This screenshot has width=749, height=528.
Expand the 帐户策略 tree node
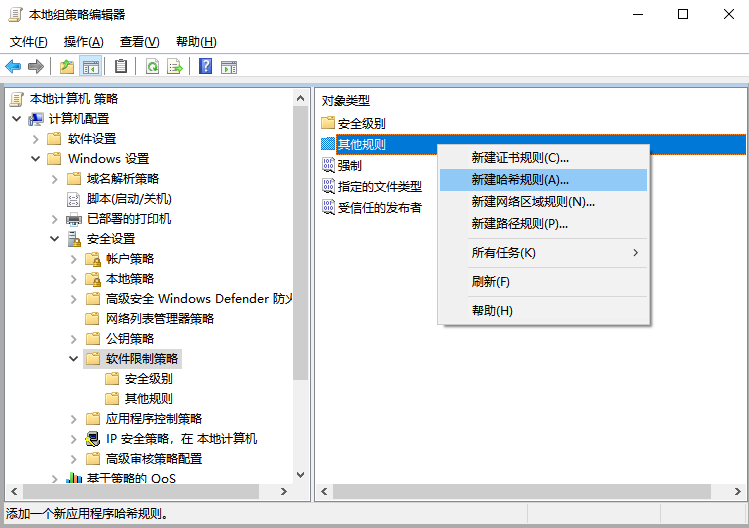point(74,259)
